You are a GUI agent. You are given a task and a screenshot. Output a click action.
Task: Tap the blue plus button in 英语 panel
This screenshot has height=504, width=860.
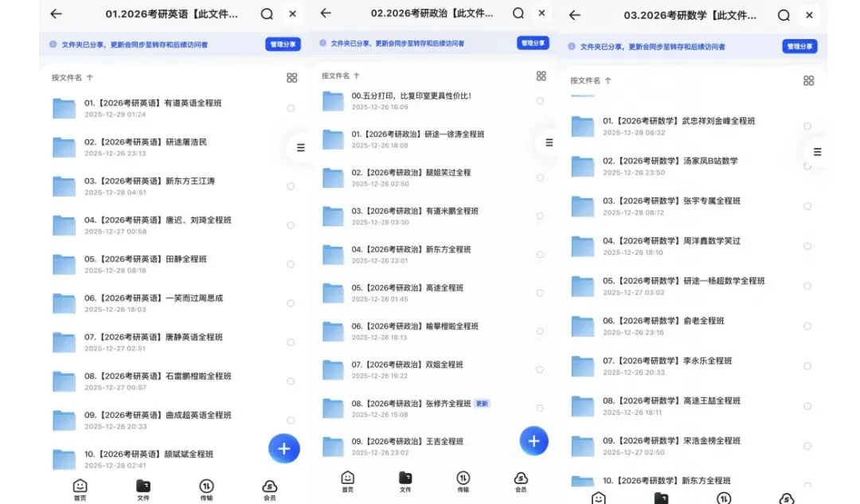pos(284,448)
